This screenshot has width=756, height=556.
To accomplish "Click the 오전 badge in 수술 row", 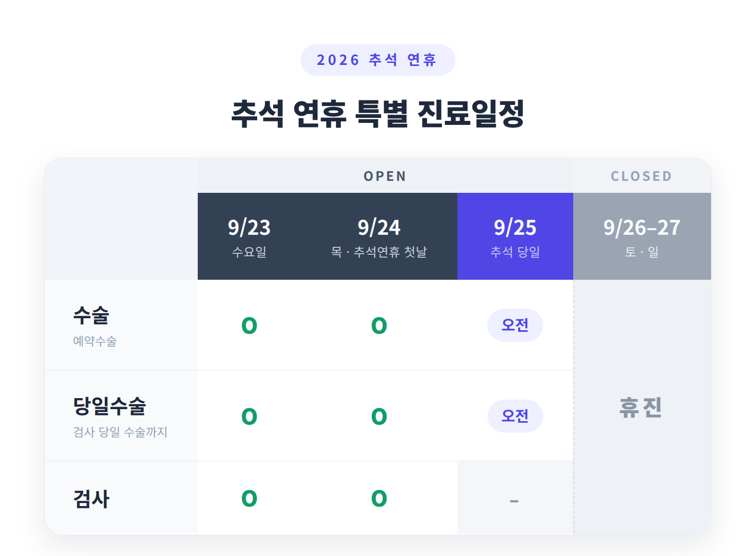I will click(515, 325).
